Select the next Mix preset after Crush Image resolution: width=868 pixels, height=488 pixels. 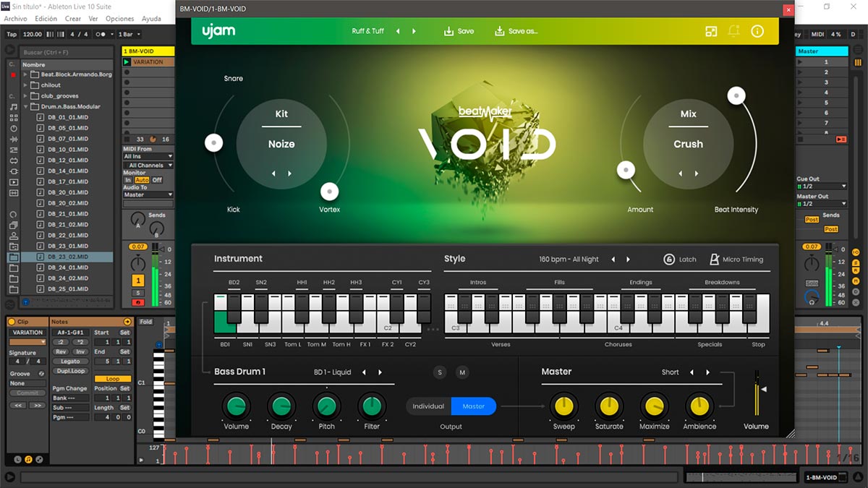click(697, 174)
